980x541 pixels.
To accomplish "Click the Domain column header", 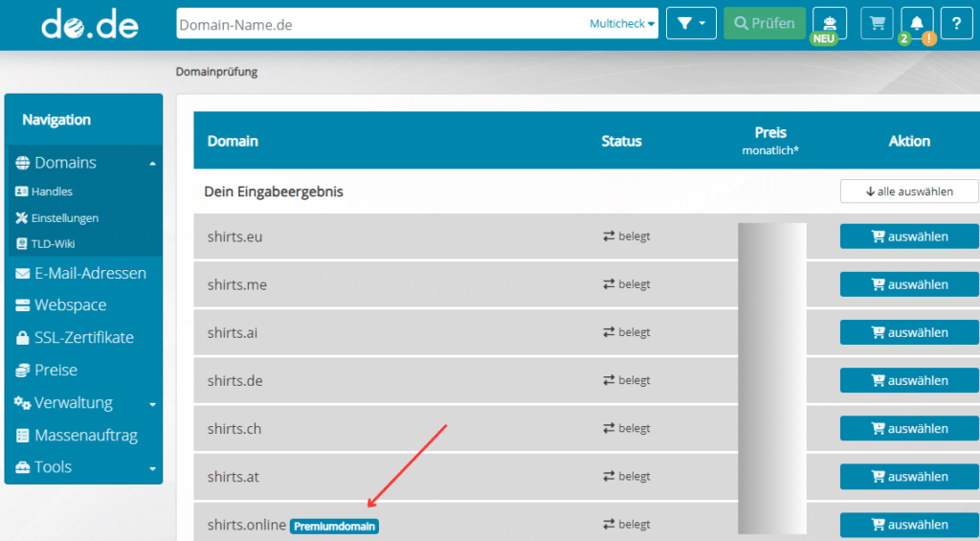I will click(233, 141).
